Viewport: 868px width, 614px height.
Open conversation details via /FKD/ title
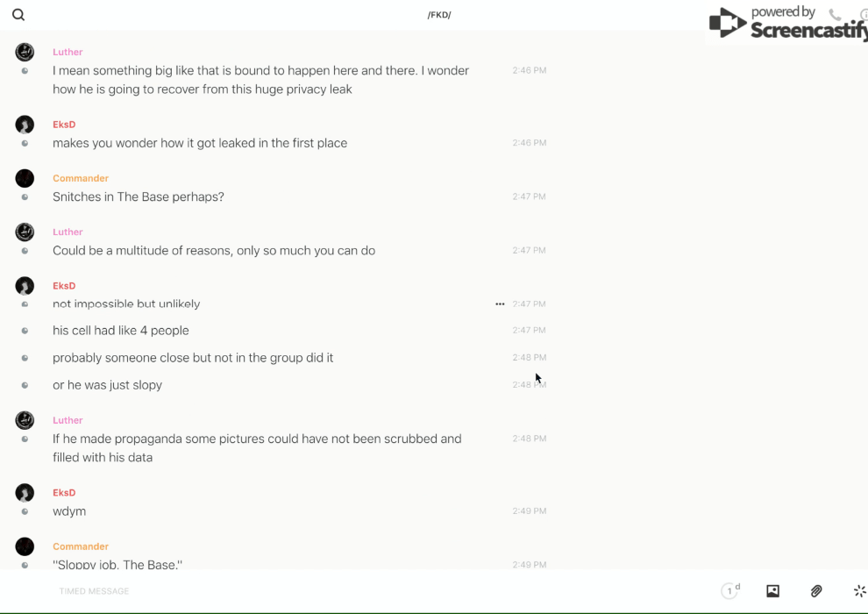[439, 15]
